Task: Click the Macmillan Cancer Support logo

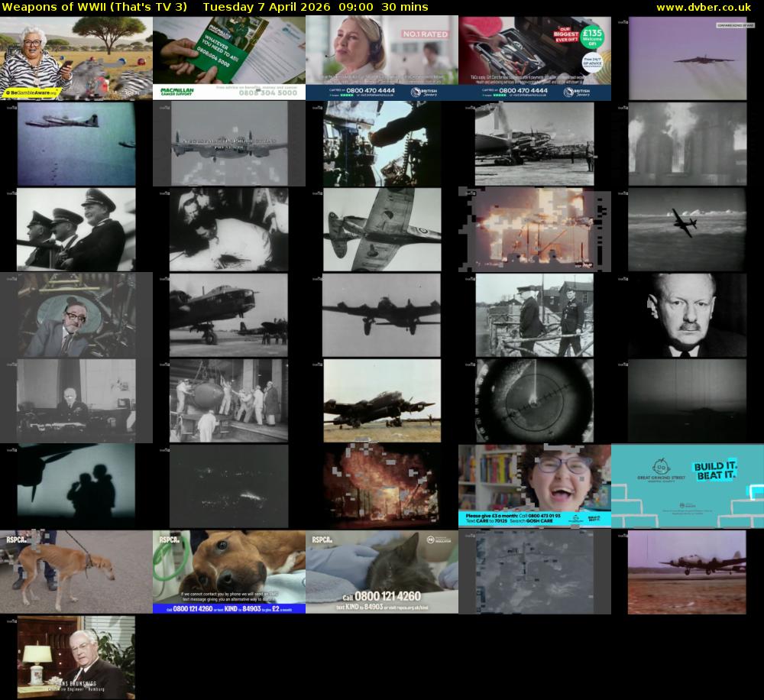Action: tap(177, 91)
